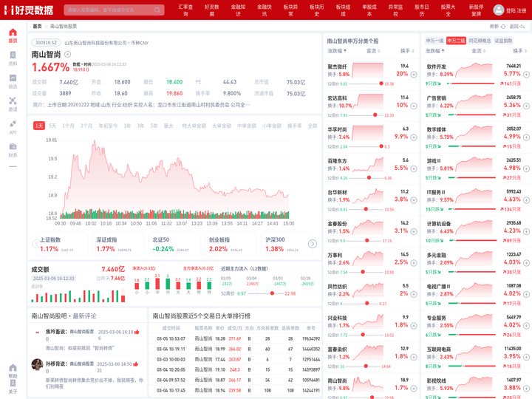The width and height of the screenshot is (532, 399).
Task: Click 聚杰微纤 52-week price range marker
Action: point(381,83)
